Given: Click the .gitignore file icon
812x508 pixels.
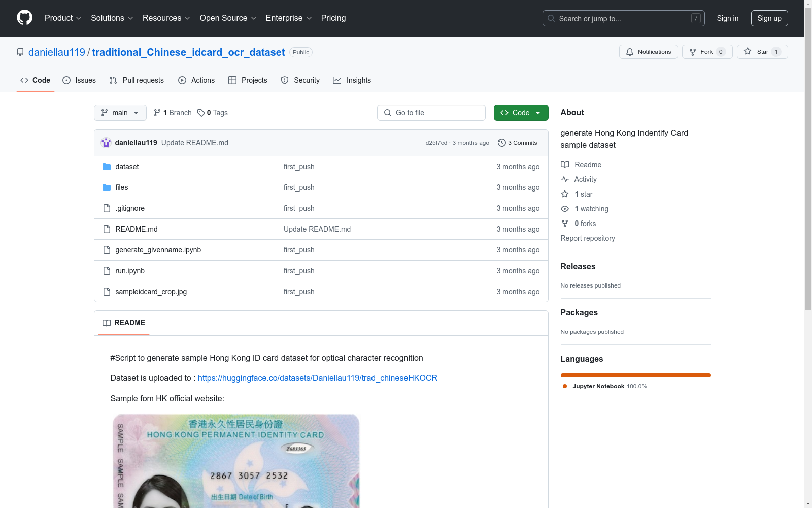Looking at the screenshot, I should point(107,208).
